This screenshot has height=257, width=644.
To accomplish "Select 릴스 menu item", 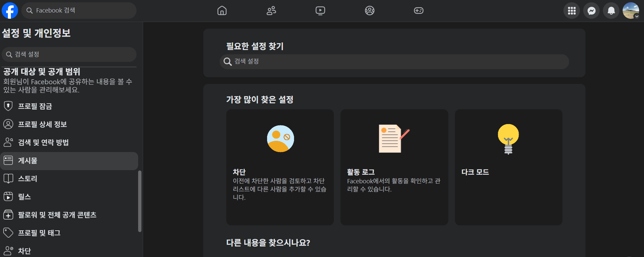I will tap(69, 197).
